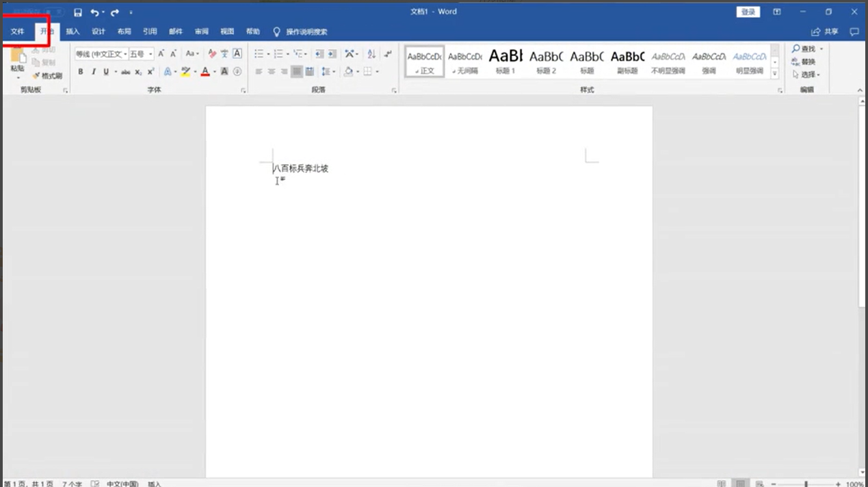Click the Save icon in the title bar
This screenshot has width=868, height=487.
click(78, 12)
